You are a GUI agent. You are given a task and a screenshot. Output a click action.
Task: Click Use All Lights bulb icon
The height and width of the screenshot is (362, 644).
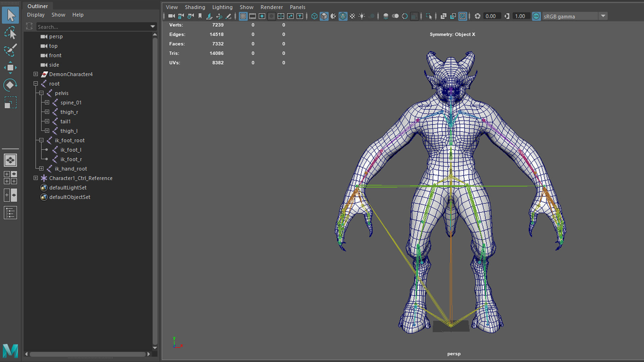tap(362, 16)
